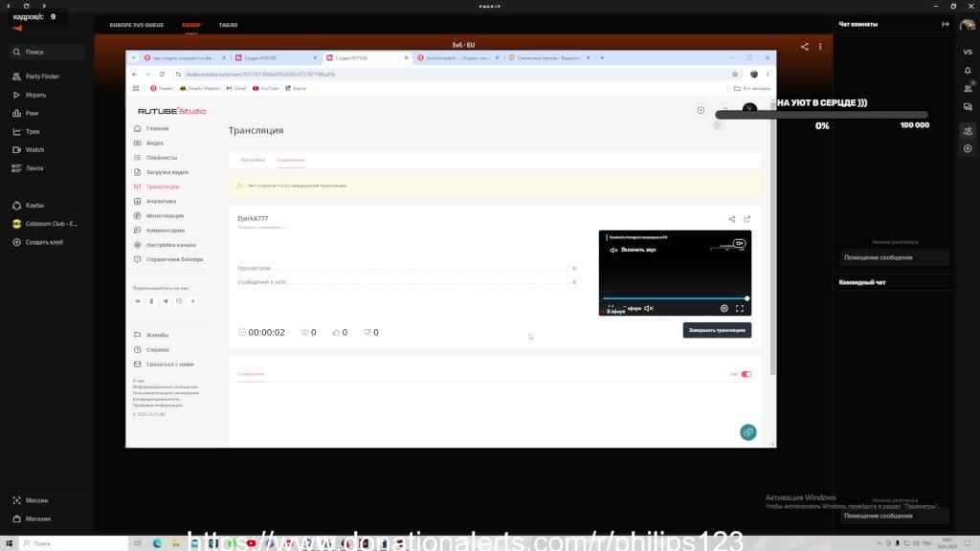Open Аналитика in RUTUBE Studio sidebar
980x551 pixels.
click(x=161, y=201)
